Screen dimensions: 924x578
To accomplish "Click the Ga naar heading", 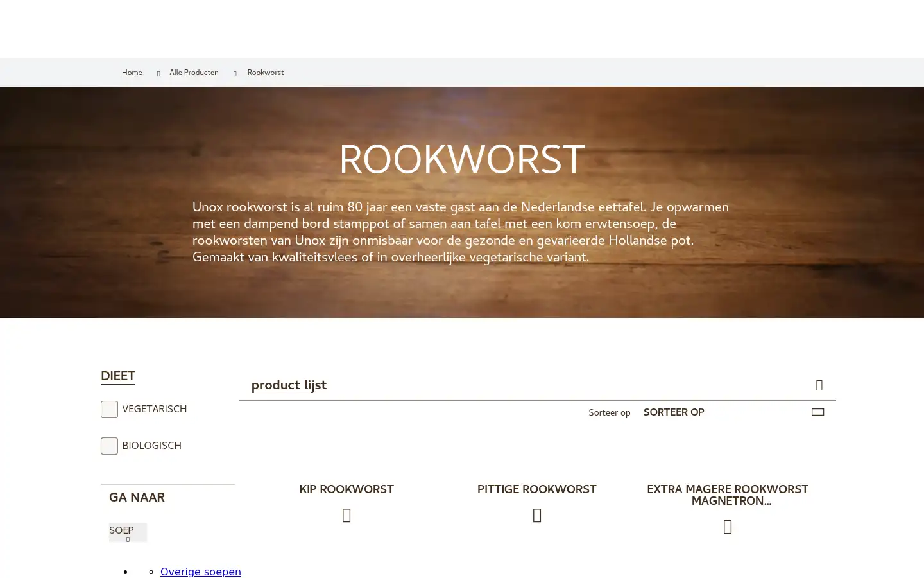I will tap(137, 498).
